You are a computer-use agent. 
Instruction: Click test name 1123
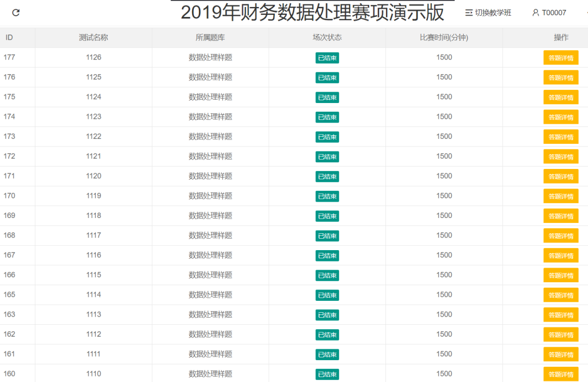94,117
